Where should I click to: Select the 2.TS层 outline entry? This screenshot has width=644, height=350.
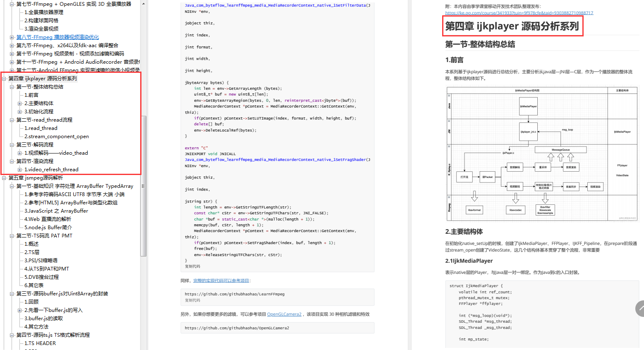(x=32, y=252)
